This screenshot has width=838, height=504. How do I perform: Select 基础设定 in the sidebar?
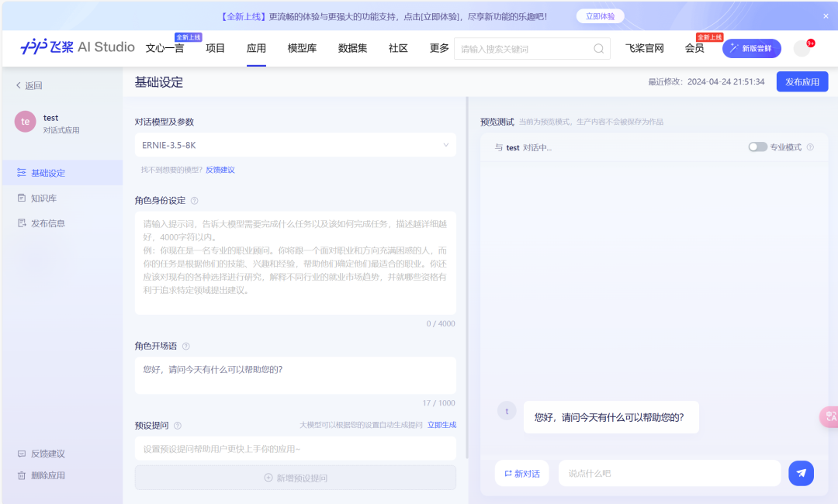point(63,173)
